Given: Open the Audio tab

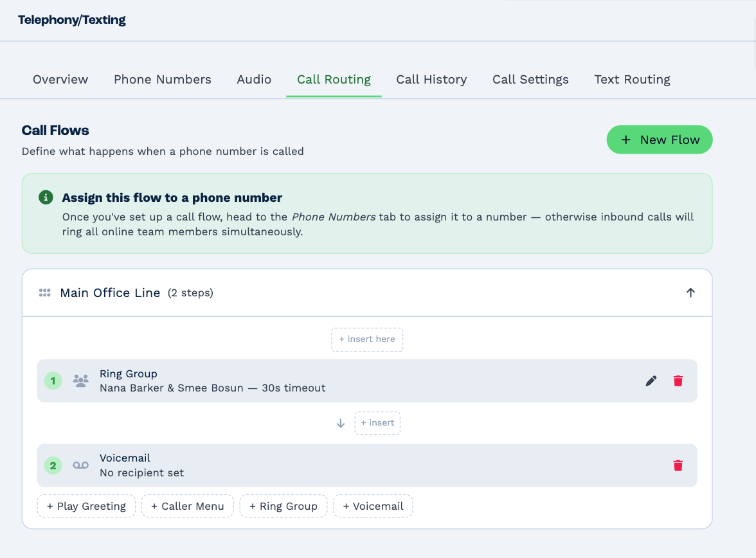Looking at the screenshot, I should (x=254, y=80).
